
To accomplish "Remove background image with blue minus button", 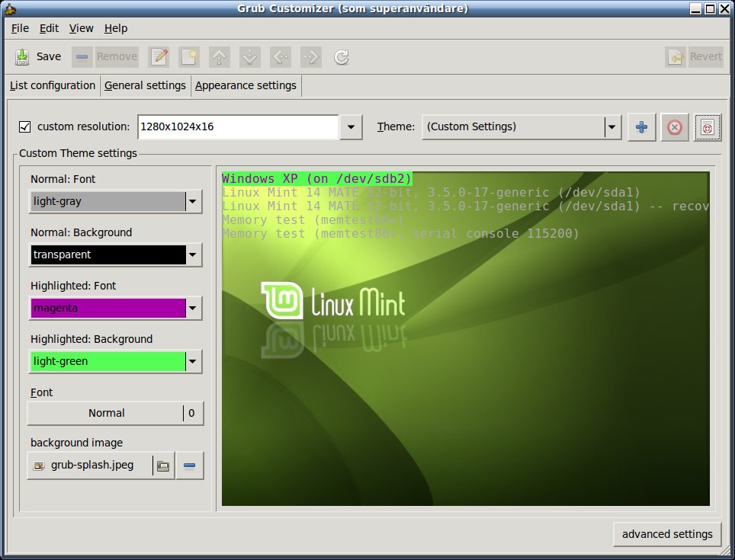I will [x=189, y=466].
